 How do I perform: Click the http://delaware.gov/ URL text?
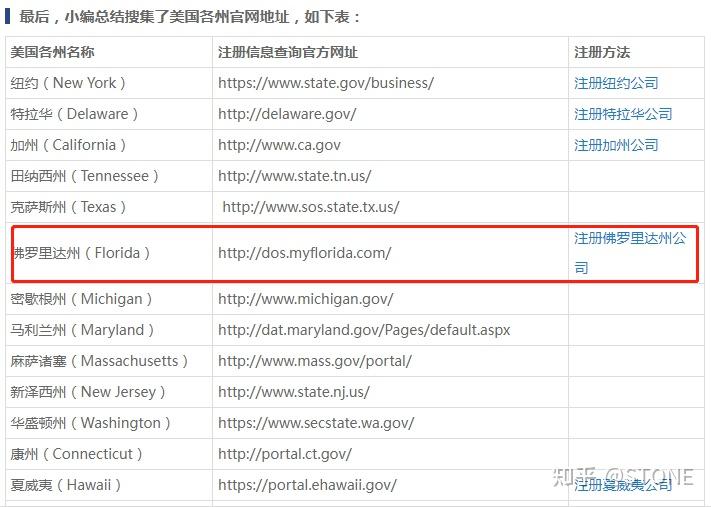(287, 114)
